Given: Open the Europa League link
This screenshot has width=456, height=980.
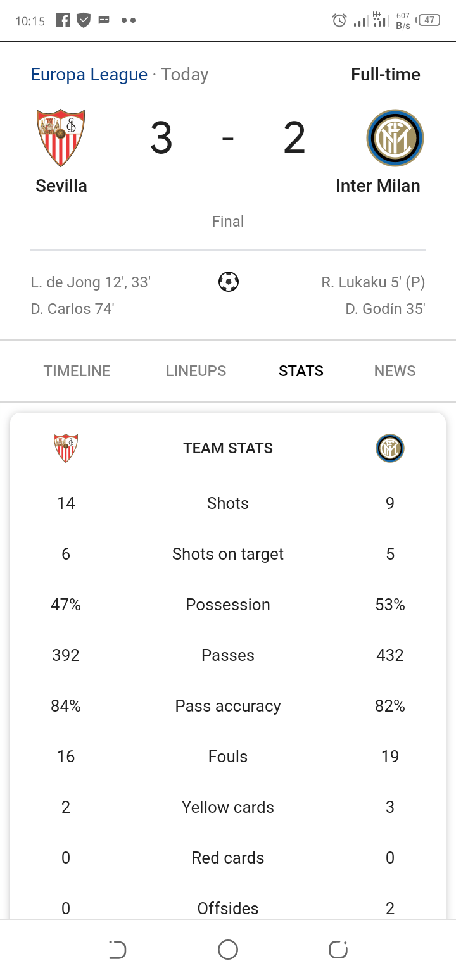Looking at the screenshot, I should click(x=89, y=75).
